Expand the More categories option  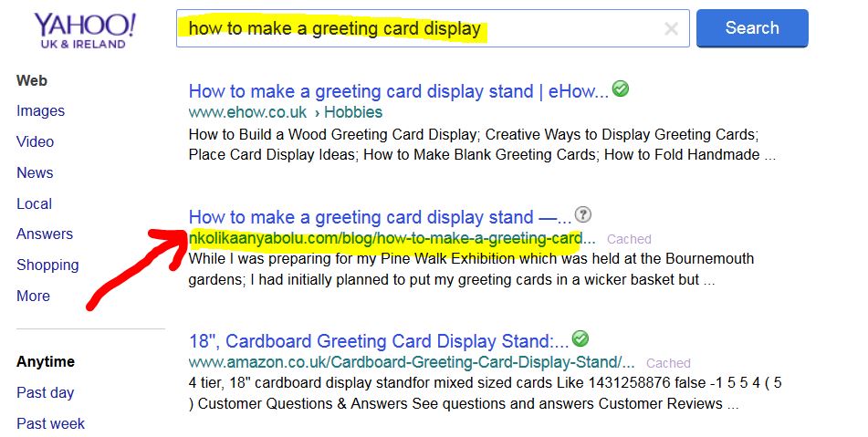[33, 296]
